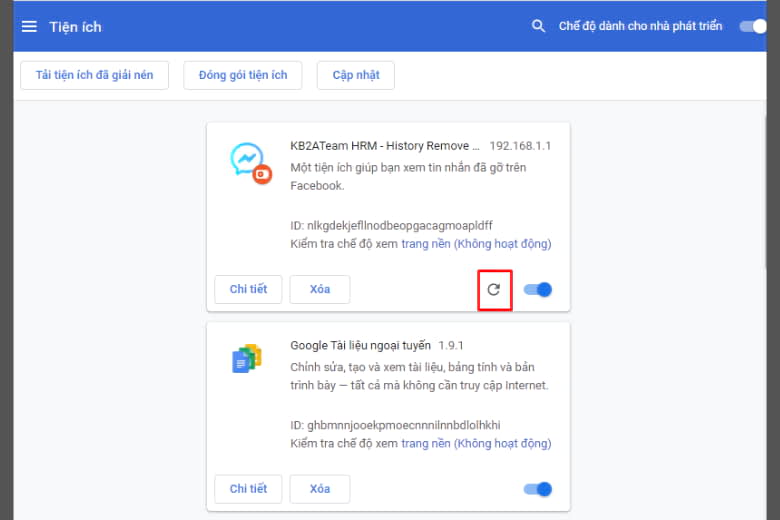Click version text 192.168.1.1

coord(520,146)
